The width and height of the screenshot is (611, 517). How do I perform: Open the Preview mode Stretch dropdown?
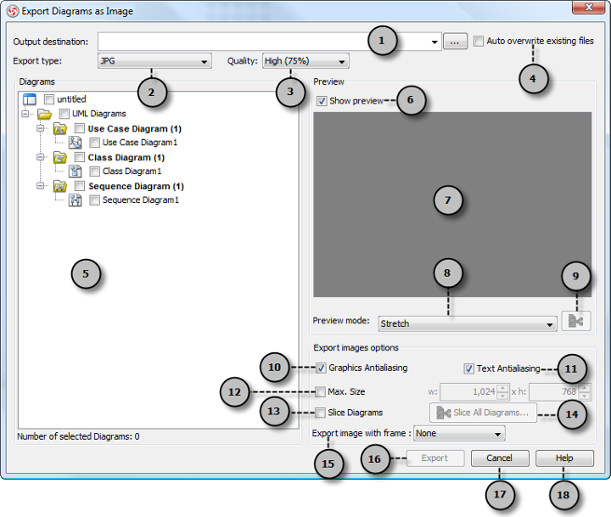[467, 324]
